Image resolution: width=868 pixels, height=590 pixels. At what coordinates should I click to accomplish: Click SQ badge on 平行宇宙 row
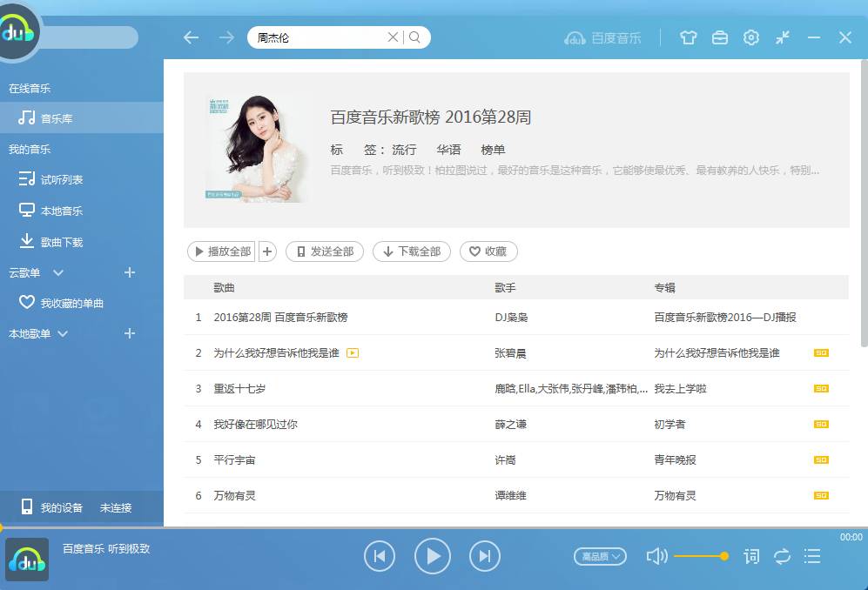(821, 460)
